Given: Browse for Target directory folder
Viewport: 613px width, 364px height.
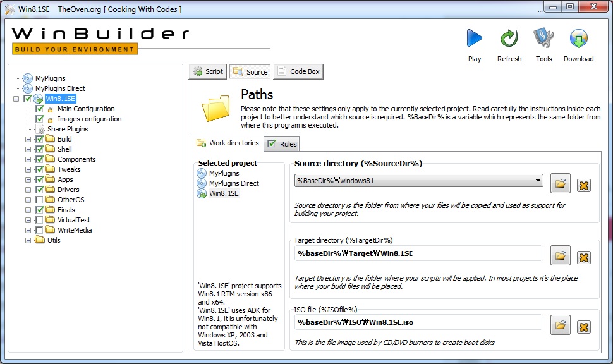Looking at the screenshot, I should [560, 255].
